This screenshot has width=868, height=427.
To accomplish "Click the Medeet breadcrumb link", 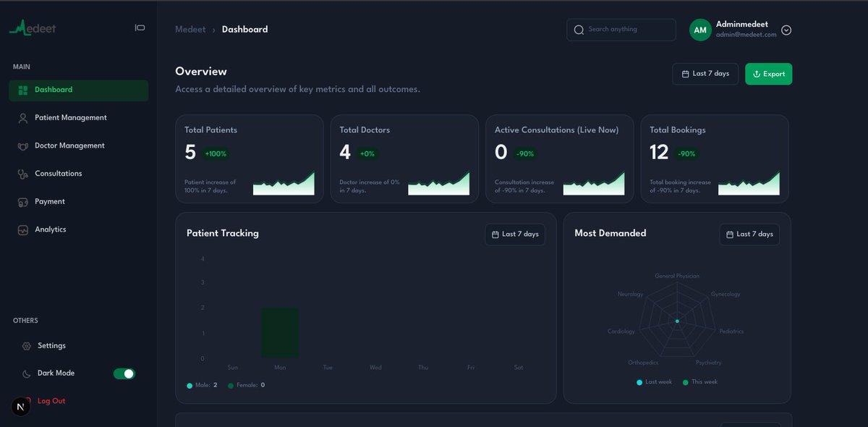I will 190,30.
